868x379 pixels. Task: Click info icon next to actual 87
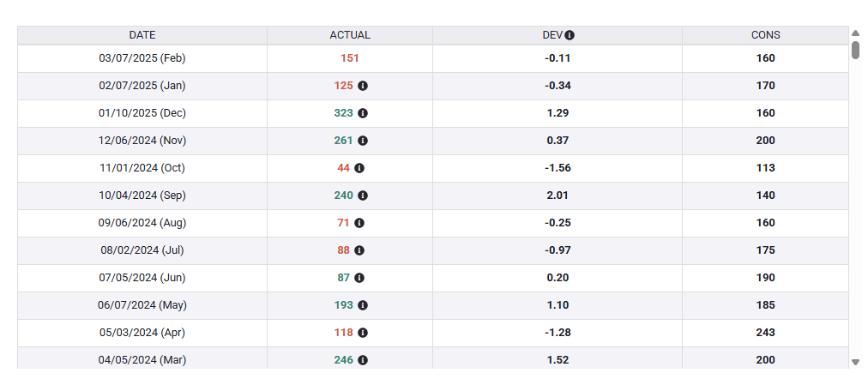[x=359, y=278]
